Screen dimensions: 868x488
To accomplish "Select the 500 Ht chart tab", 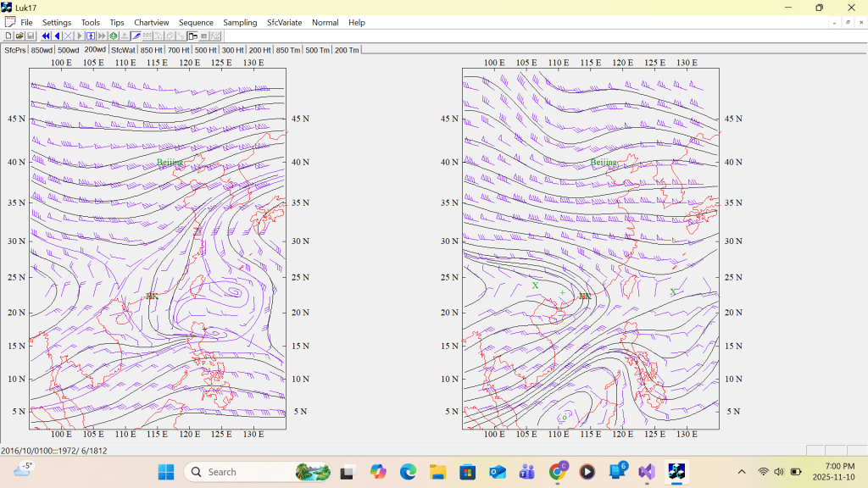I will [206, 50].
